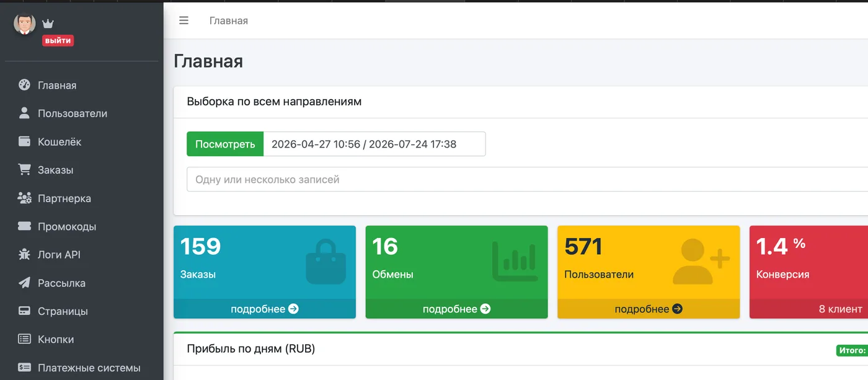The height and width of the screenshot is (380, 868).
Task: Click the shopping bag icon on Заказы card
Action: point(325,262)
